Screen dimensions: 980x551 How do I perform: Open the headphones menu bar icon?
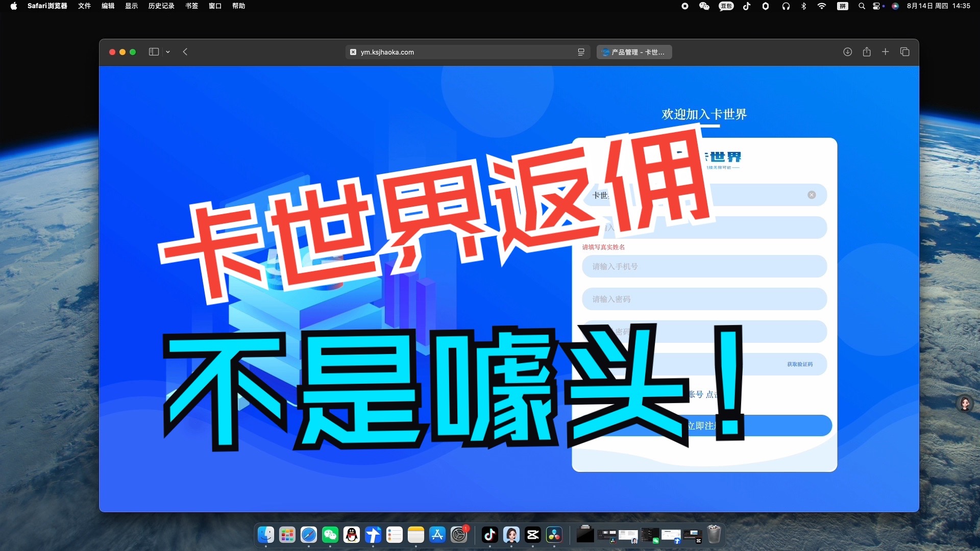click(786, 6)
